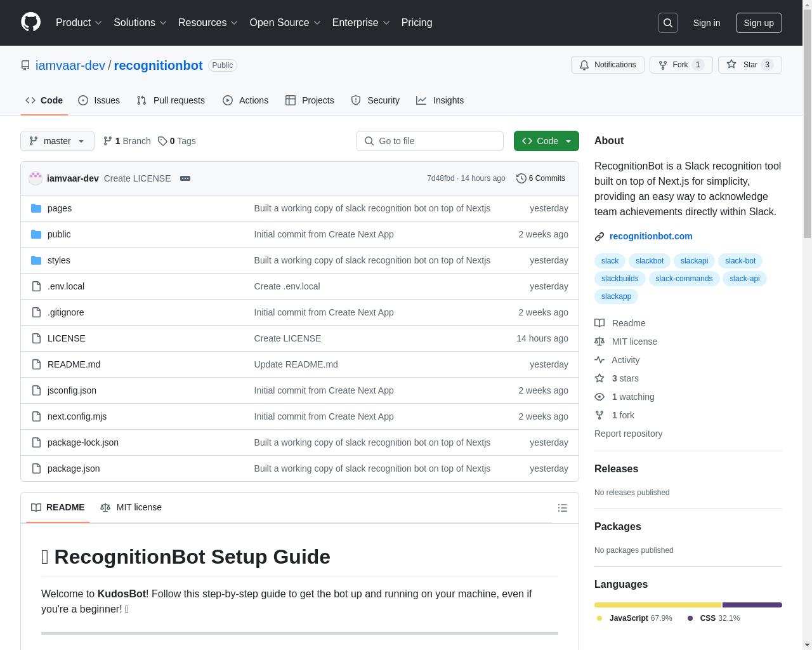
Task: Click the .env.local file icon
Action: tap(36, 286)
